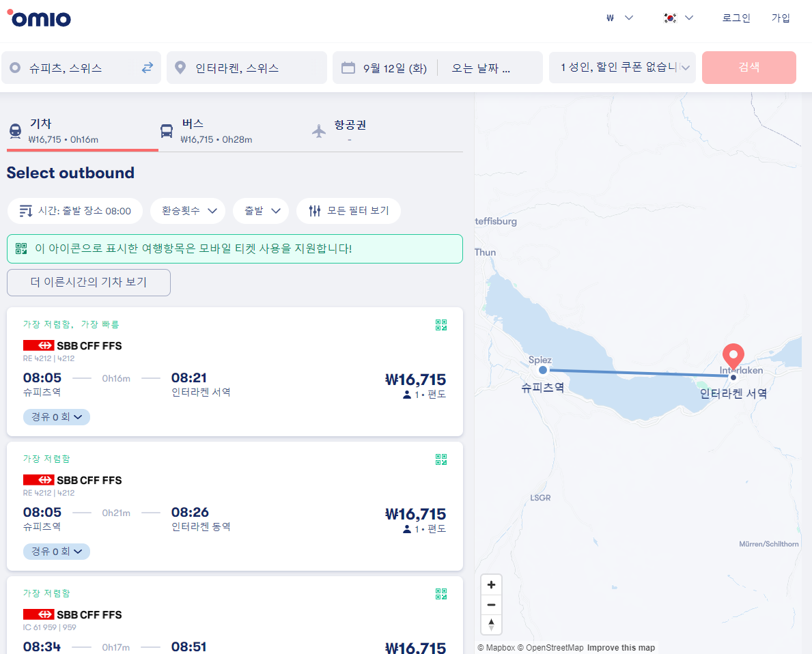The height and width of the screenshot is (654, 812).
Task: Click the airplane icon on 항공권 tab
Action: coord(319,131)
